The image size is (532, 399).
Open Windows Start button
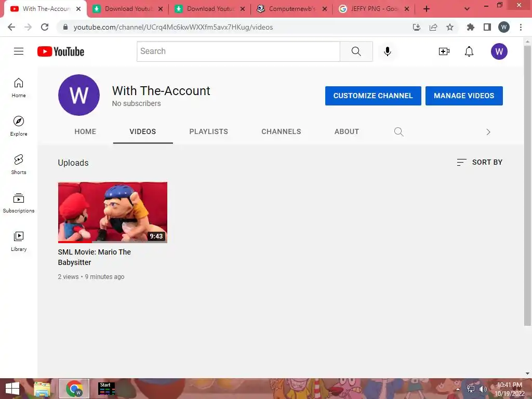[12, 389]
